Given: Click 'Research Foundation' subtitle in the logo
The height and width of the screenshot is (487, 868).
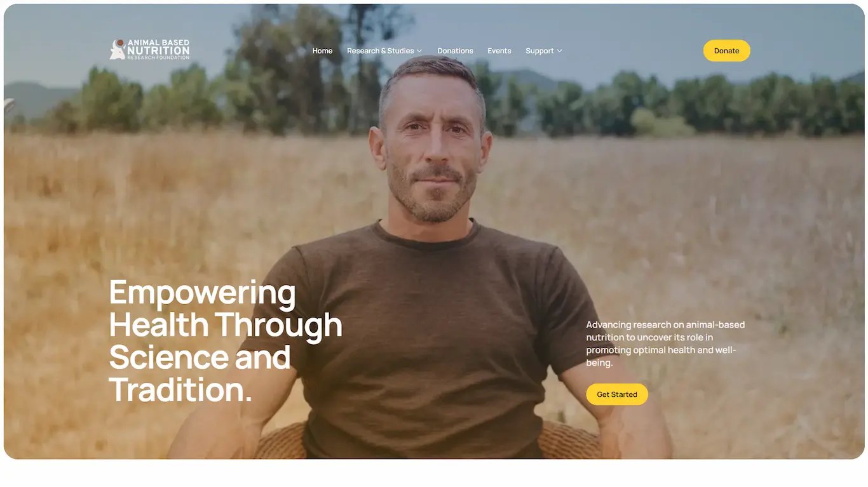Looking at the screenshot, I should [x=158, y=58].
